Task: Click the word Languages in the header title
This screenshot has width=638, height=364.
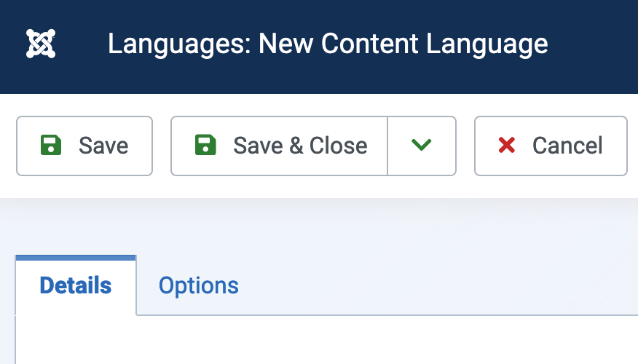Action: click(179, 44)
